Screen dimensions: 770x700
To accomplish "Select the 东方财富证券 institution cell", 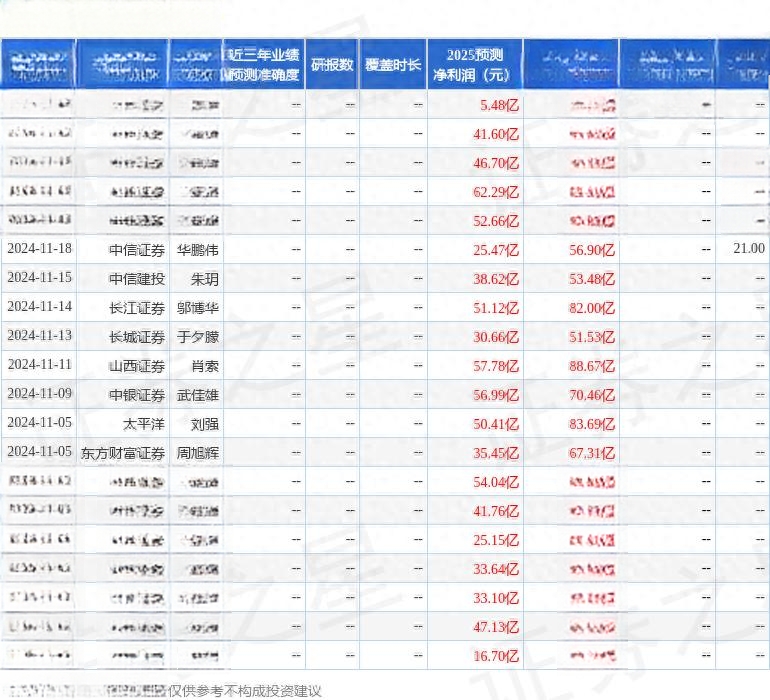I will (123, 453).
